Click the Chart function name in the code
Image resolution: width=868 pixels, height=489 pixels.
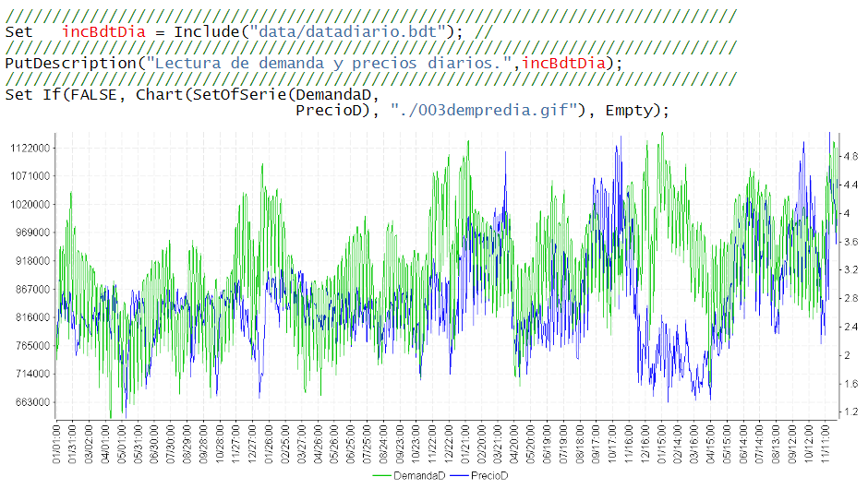[x=160, y=95]
